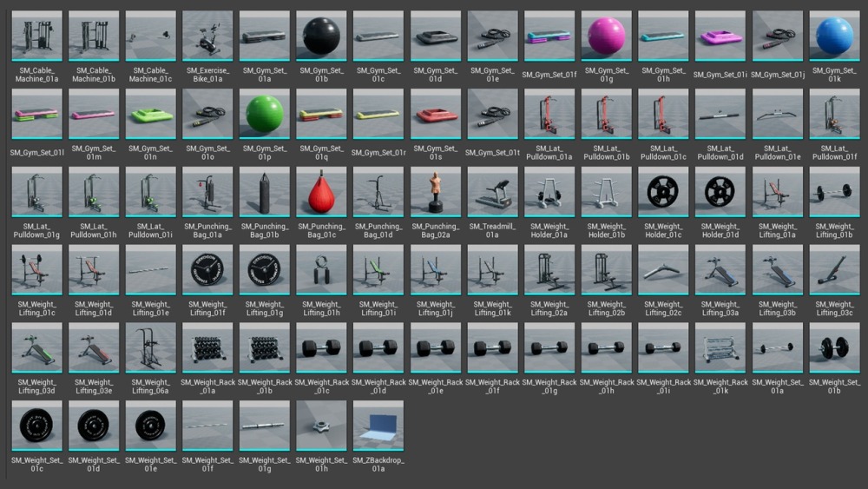Click the SM_Weight_Rack_01k empty rack
Screen dimensions: 868x489
[x=720, y=347]
